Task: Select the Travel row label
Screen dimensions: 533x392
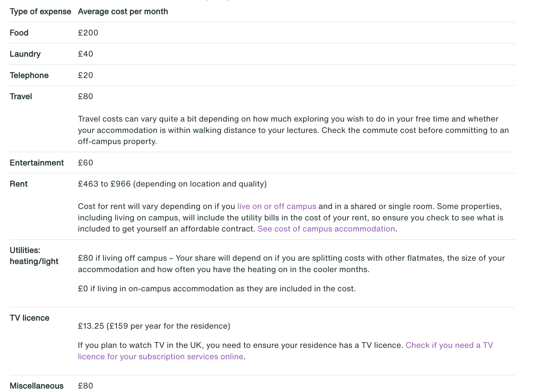Action: pyautogui.click(x=21, y=97)
